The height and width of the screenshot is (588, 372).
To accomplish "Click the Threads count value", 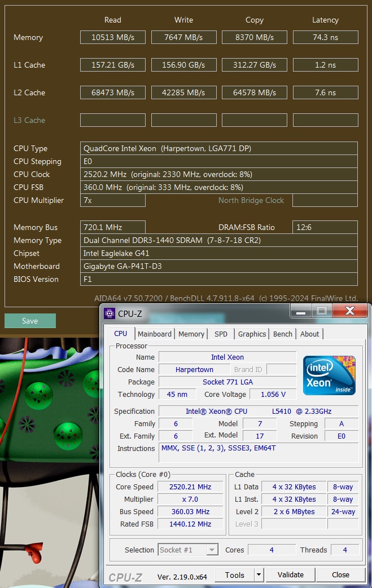I will pyautogui.click(x=345, y=550).
